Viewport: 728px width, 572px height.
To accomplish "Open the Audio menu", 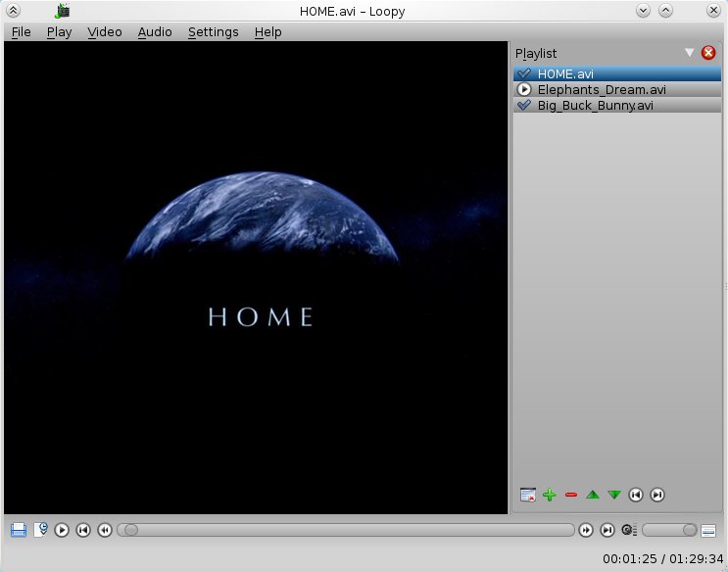I will point(155,32).
